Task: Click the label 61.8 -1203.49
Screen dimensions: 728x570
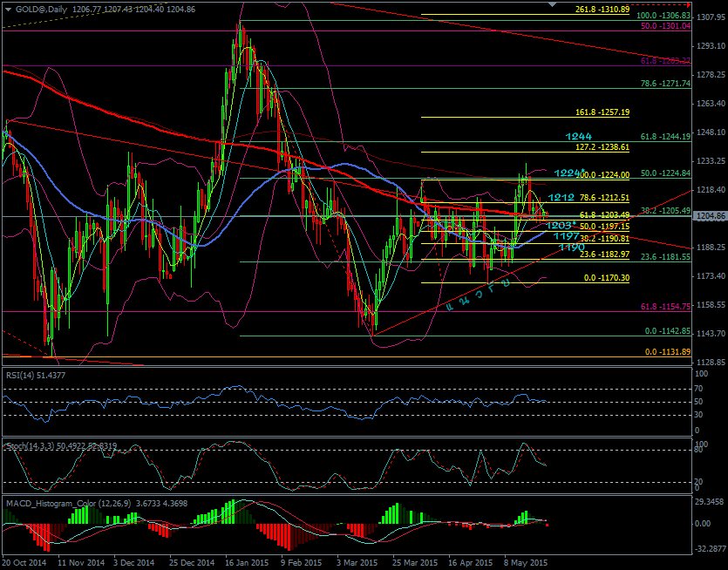Action: point(604,215)
